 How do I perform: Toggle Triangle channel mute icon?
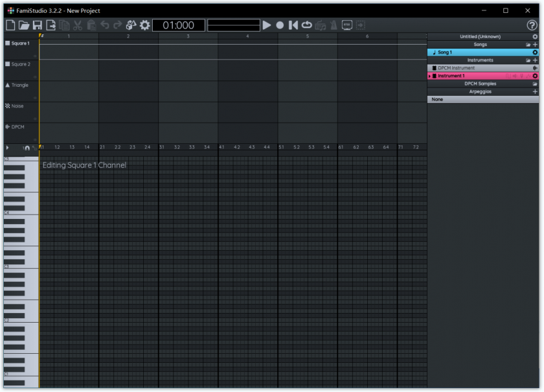coord(7,85)
